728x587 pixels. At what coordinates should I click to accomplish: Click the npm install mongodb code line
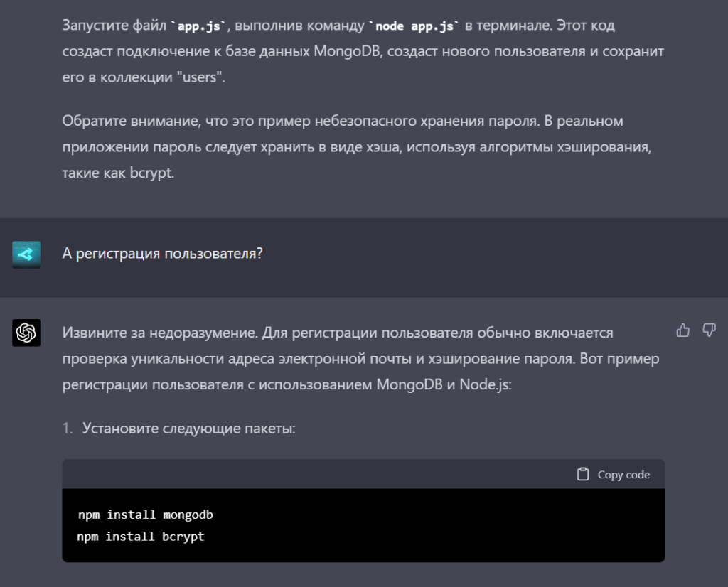pos(147,514)
